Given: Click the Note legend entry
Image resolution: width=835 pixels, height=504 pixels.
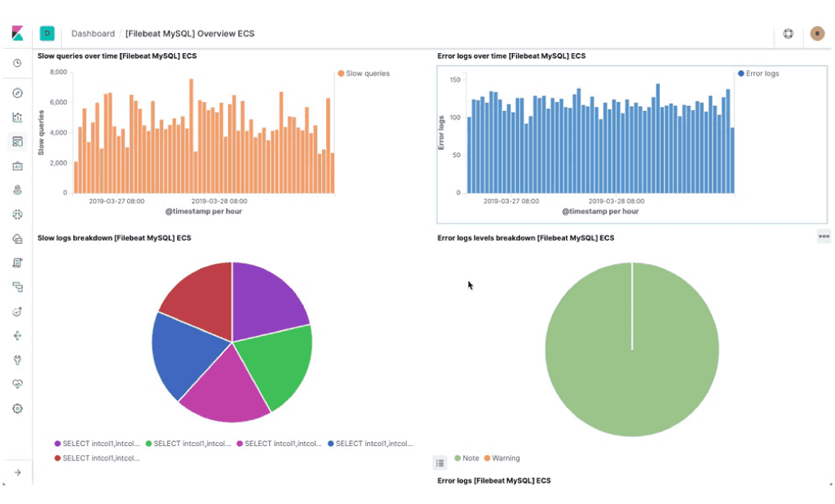Looking at the screenshot, I should coord(466,458).
